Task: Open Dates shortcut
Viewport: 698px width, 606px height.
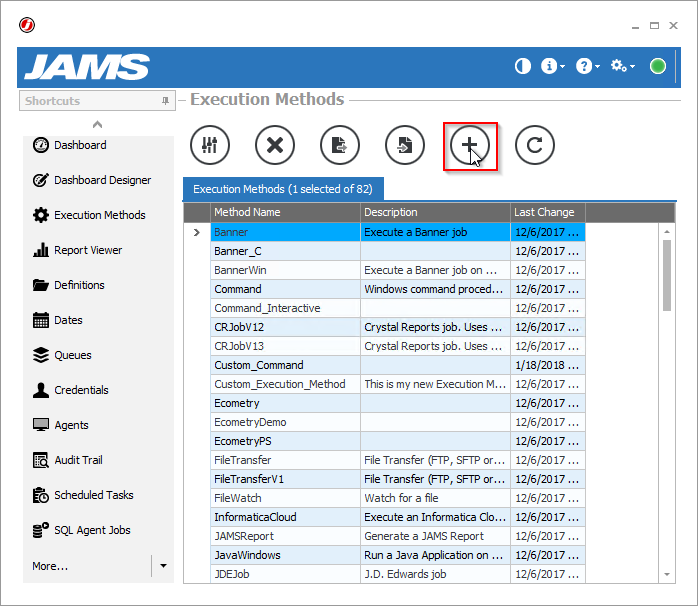Action: pos(57,320)
